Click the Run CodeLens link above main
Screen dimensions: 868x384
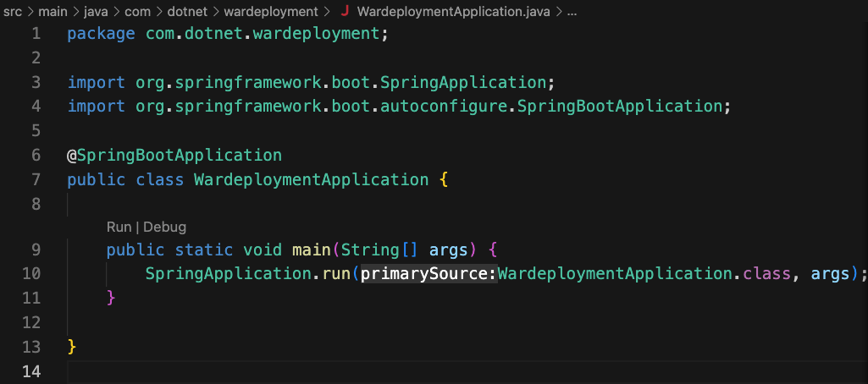click(x=119, y=227)
